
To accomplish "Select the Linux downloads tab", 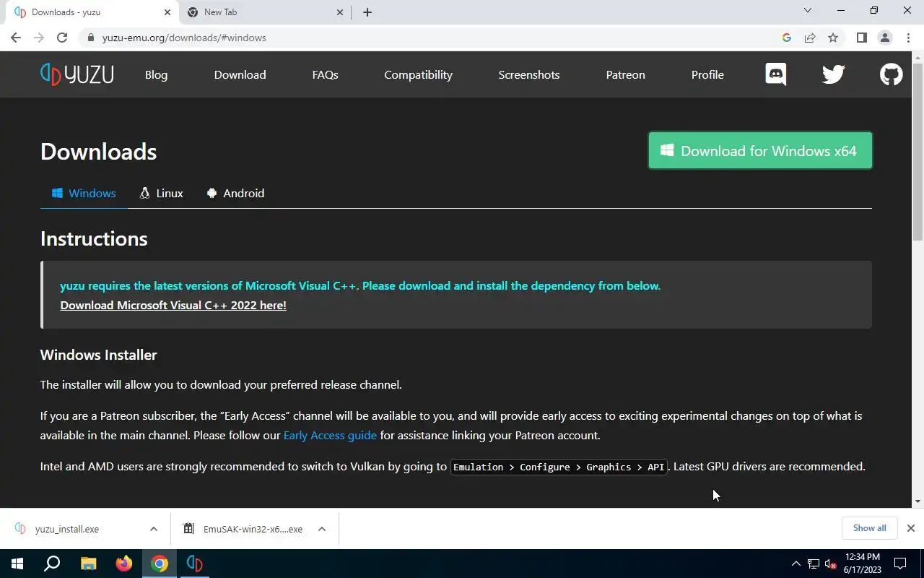I will [161, 193].
